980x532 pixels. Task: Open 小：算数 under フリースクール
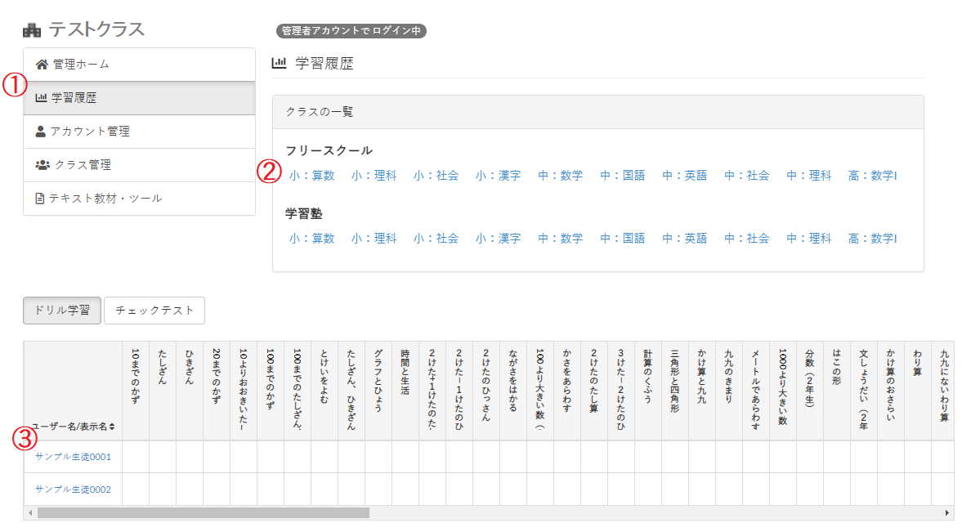312,174
